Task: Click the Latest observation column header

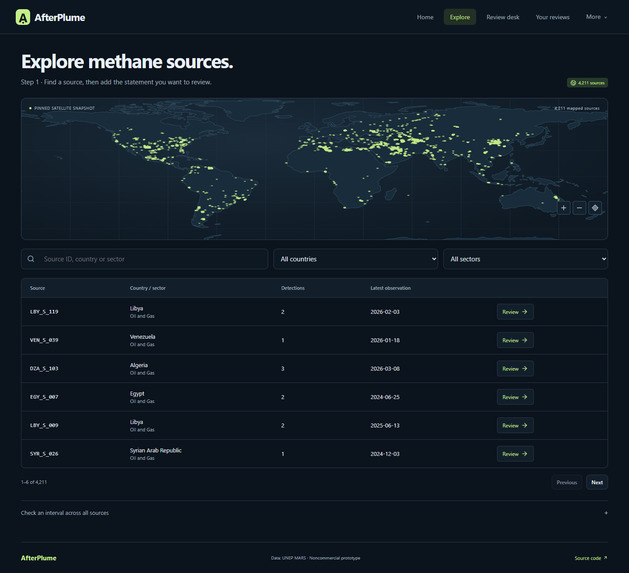Action: coord(390,288)
